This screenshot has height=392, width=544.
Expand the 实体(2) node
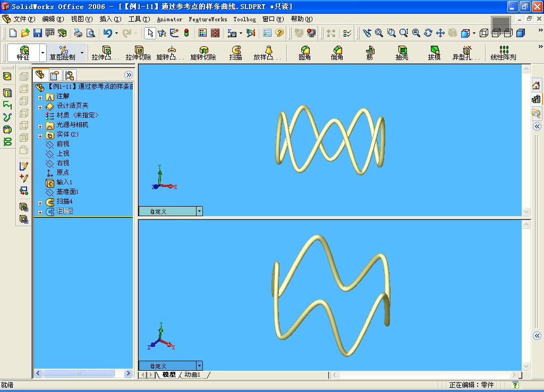[40, 137]
